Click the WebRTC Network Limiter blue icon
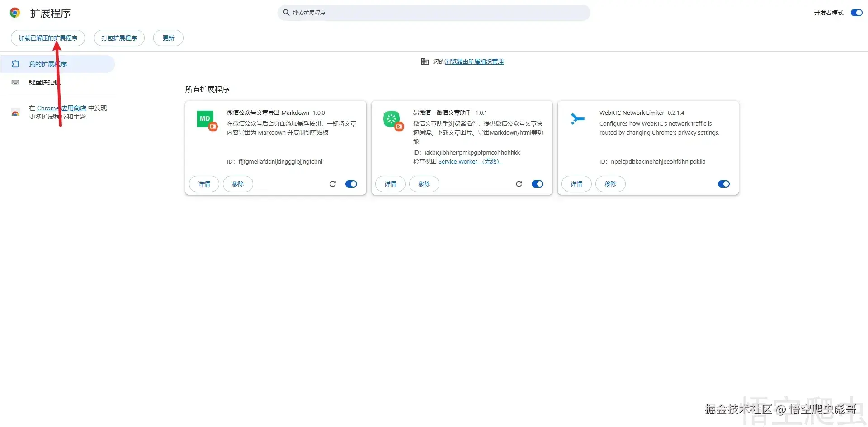868x427 pixels. 577,118
